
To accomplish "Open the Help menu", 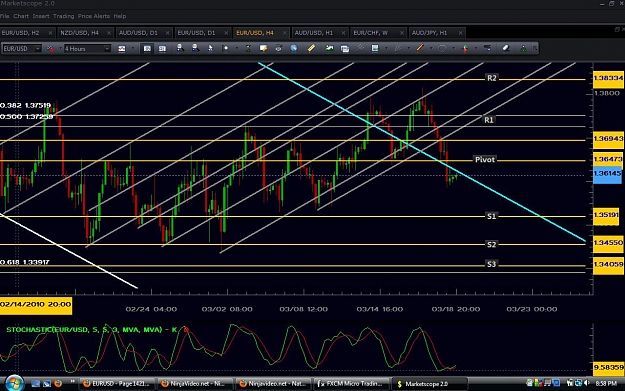I will (120, 16).
